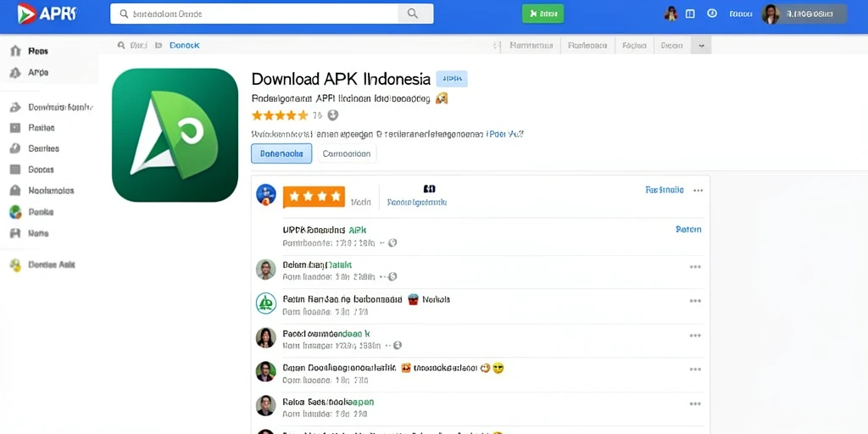Switch to the 'Groon' tab
The height and width of the screenshot is (434, 868).
pyautogui.click(x=671, y=46)
